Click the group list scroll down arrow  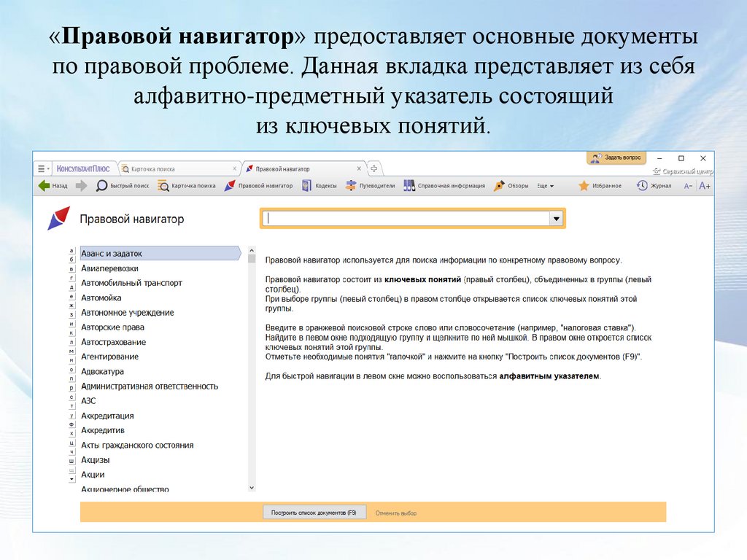click(252, 488)
